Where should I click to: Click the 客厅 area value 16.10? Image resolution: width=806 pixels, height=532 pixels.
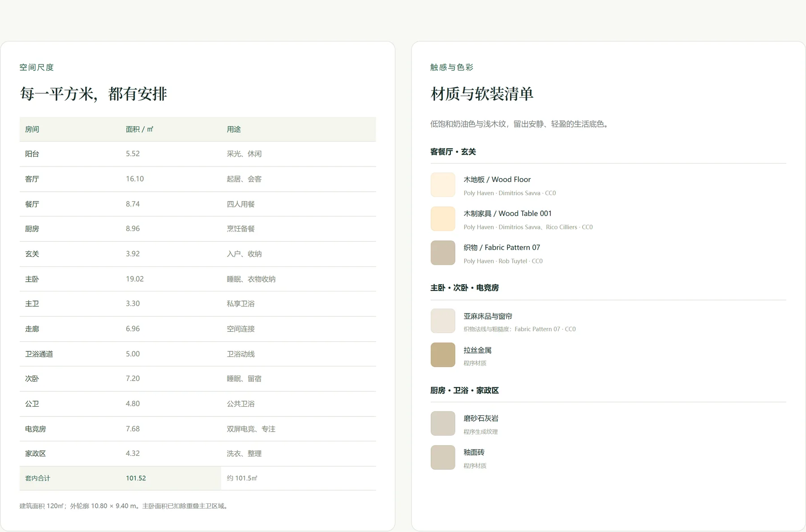click(135, 179)
